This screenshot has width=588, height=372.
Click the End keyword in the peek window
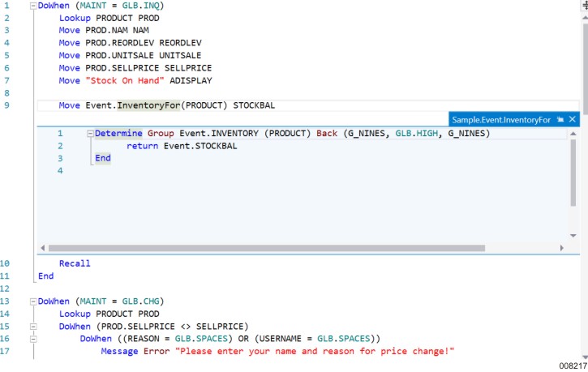point(103,159)
